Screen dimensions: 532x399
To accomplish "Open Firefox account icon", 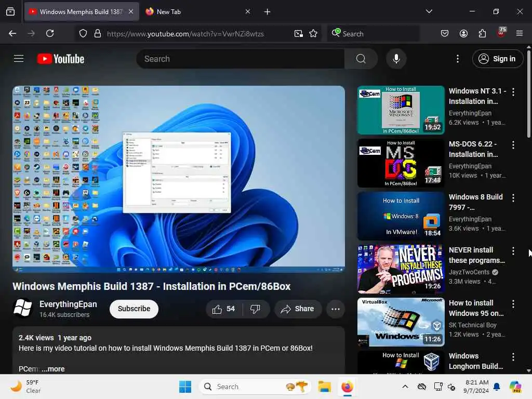I will (463, 33).
